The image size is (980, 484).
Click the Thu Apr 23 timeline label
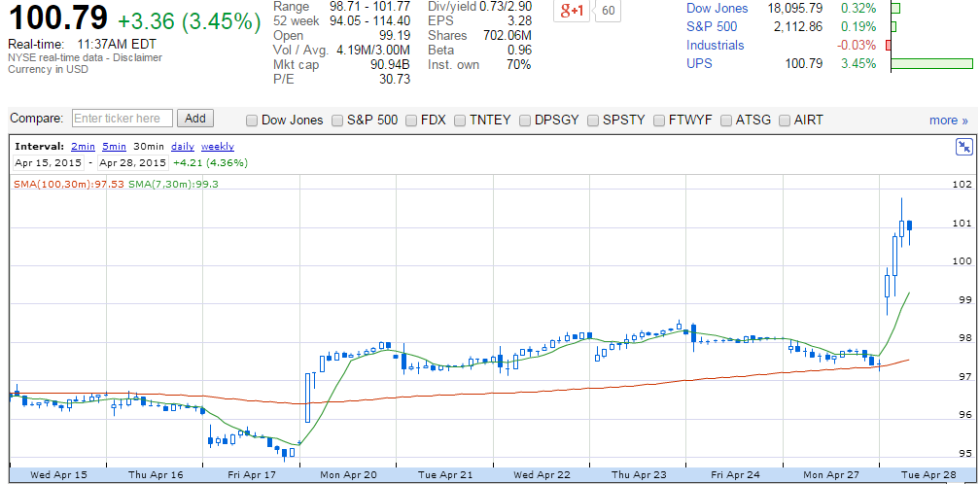(x=639, y=474)
